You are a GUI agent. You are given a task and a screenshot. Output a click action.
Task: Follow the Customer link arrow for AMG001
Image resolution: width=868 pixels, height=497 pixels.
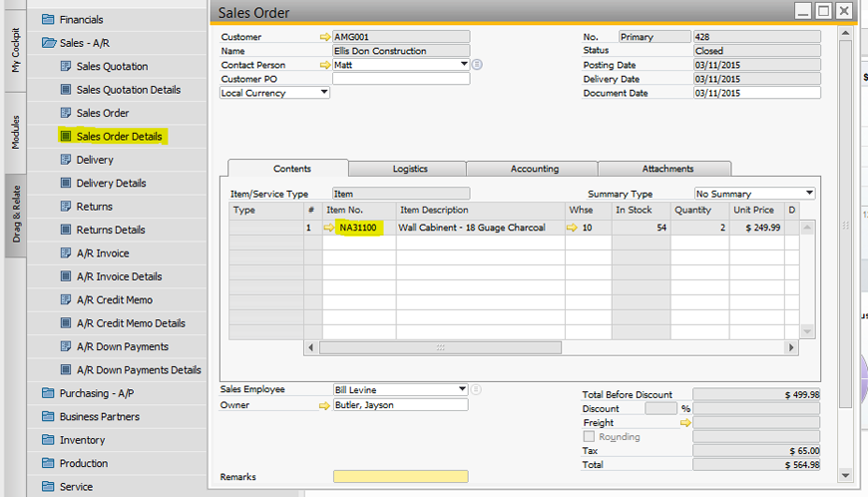point(325,37)
